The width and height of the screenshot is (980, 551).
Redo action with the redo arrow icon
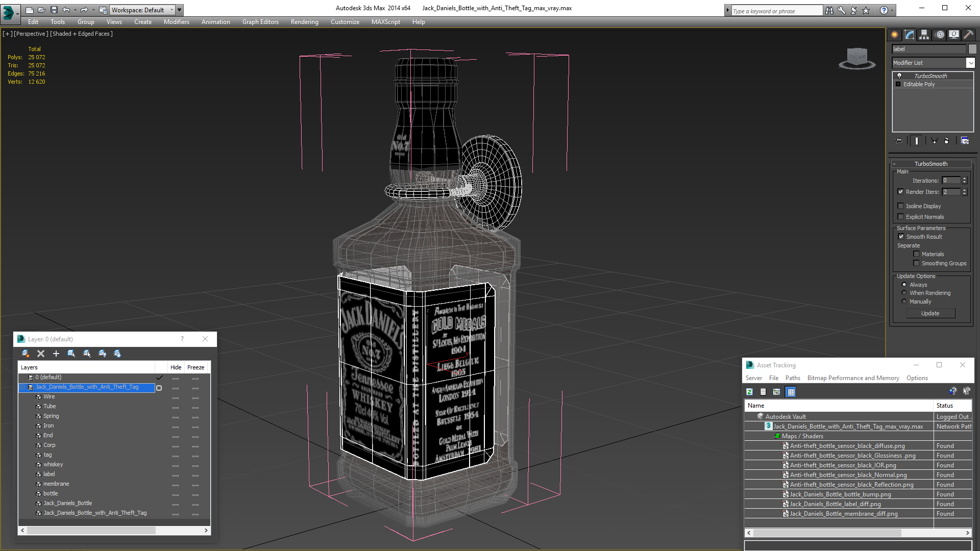click(x=84, y=10)
